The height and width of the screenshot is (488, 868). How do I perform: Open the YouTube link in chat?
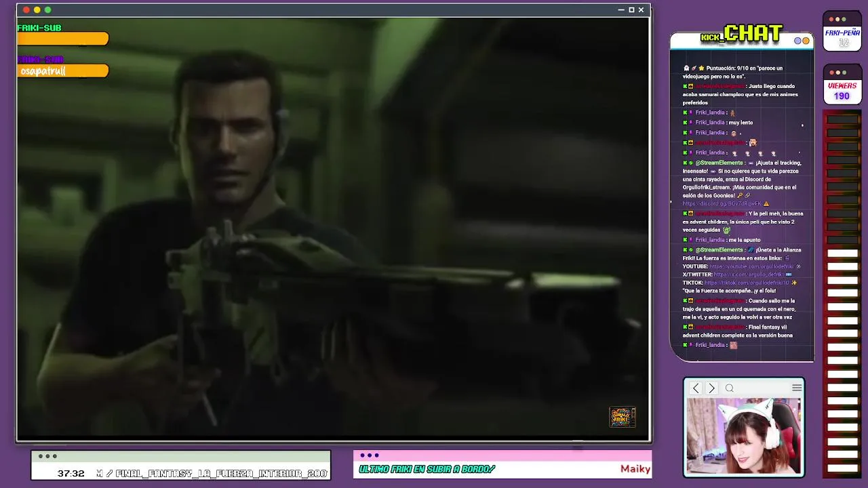751,266
